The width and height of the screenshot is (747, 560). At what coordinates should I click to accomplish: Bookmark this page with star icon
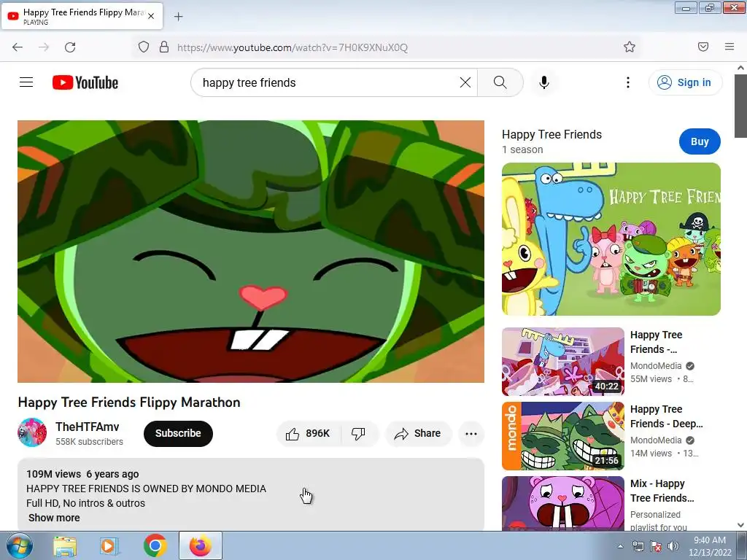(x=630, y=47)
